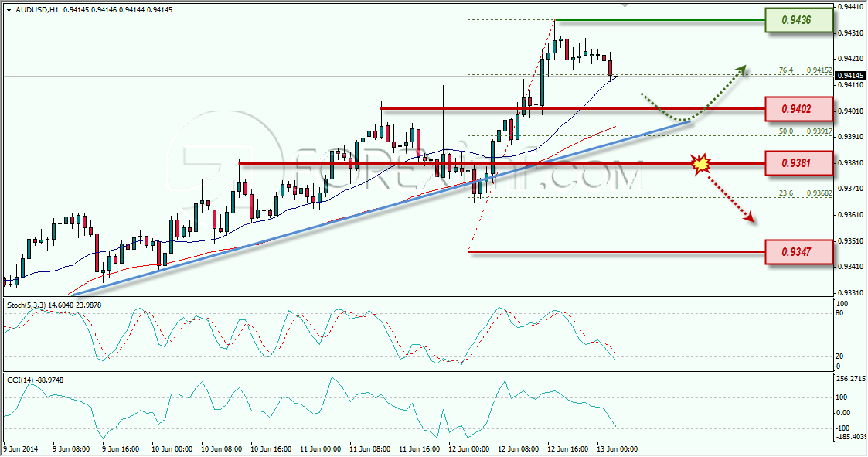The width and height of the screenshot is (868, 457).
Task: Click -185.4039 on the CCI scale
Action: point(852,437)
